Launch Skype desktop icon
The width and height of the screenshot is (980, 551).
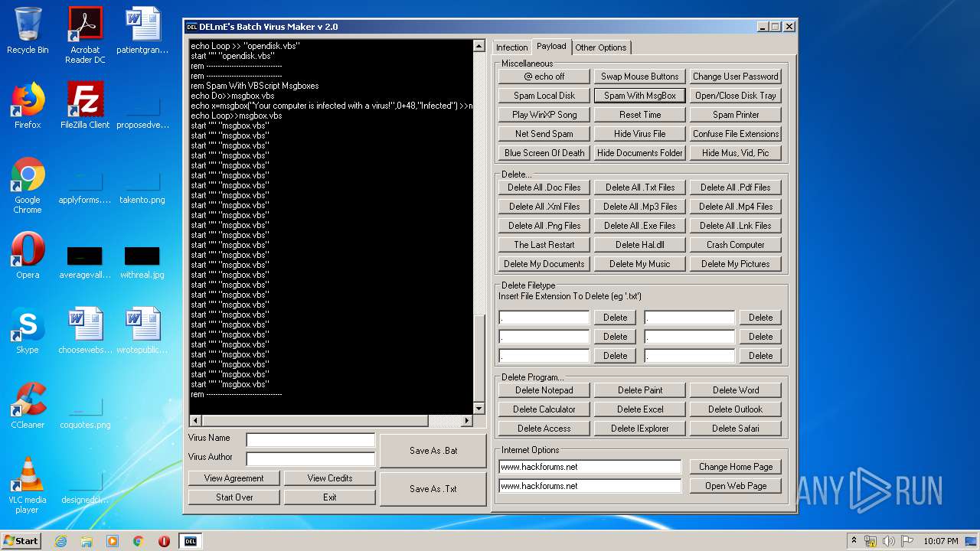(x=28, y=331)
